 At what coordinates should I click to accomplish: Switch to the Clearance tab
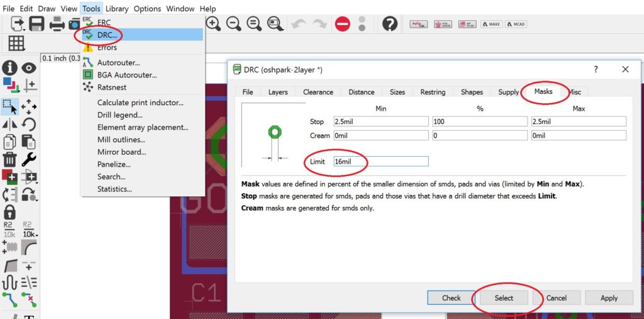318,92
